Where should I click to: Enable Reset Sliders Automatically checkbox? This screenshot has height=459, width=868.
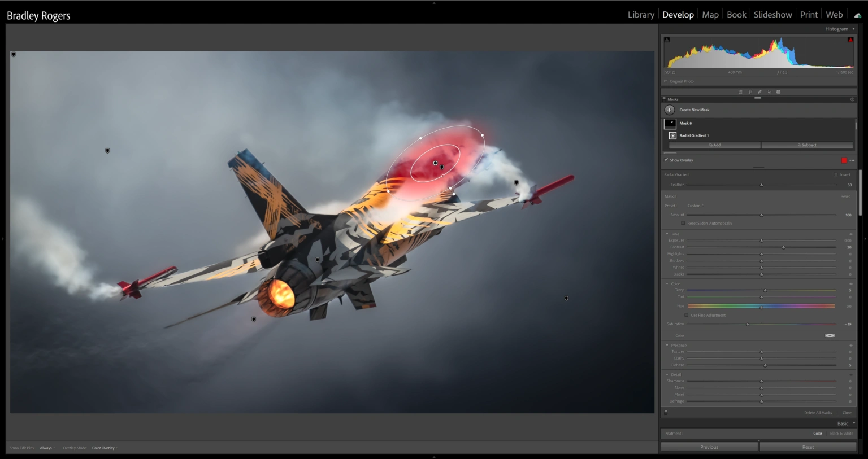683,223
